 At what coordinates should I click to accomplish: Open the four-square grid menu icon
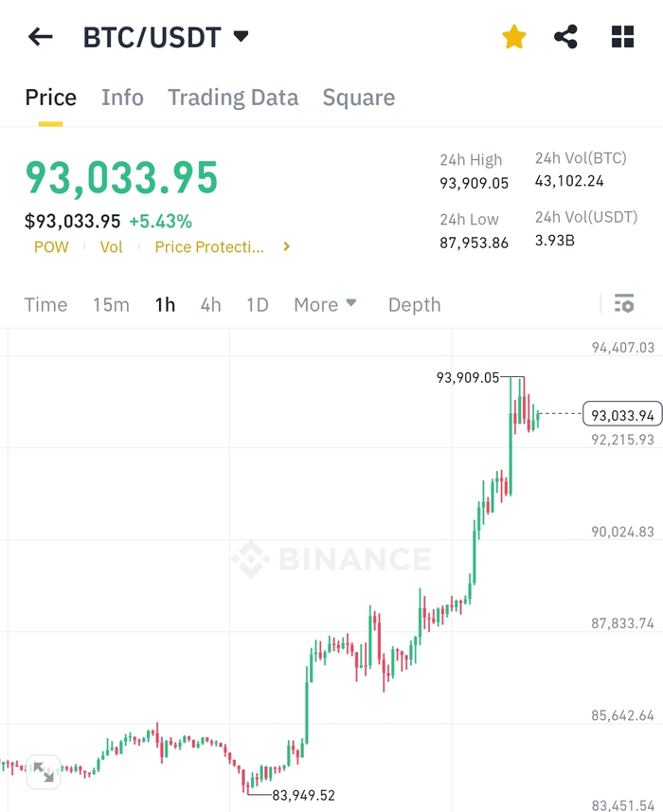point(622,37)
